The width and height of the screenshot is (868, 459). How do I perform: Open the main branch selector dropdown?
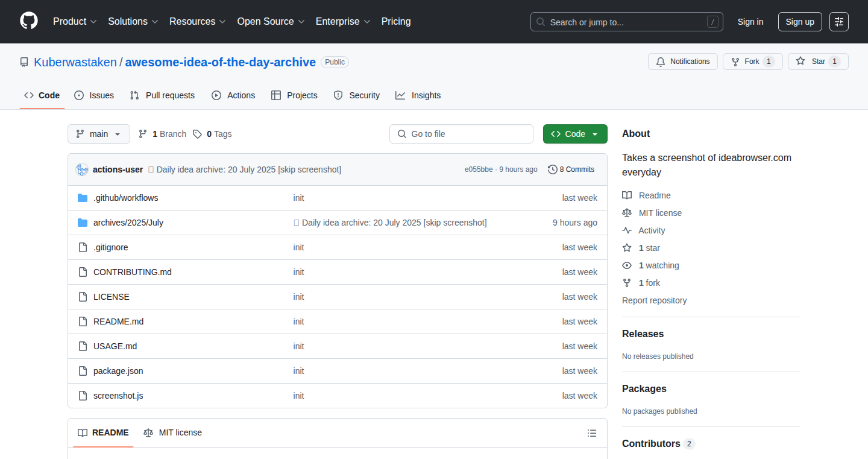99,134
